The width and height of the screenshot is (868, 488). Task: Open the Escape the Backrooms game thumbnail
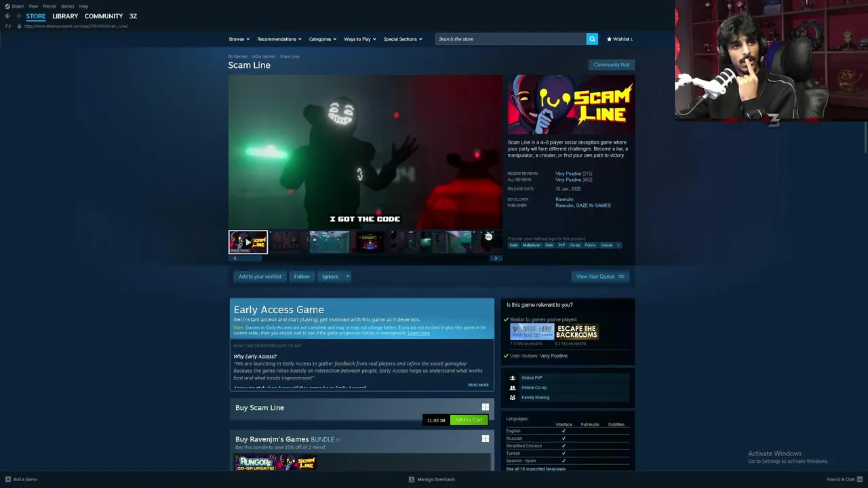click(576, 331)
